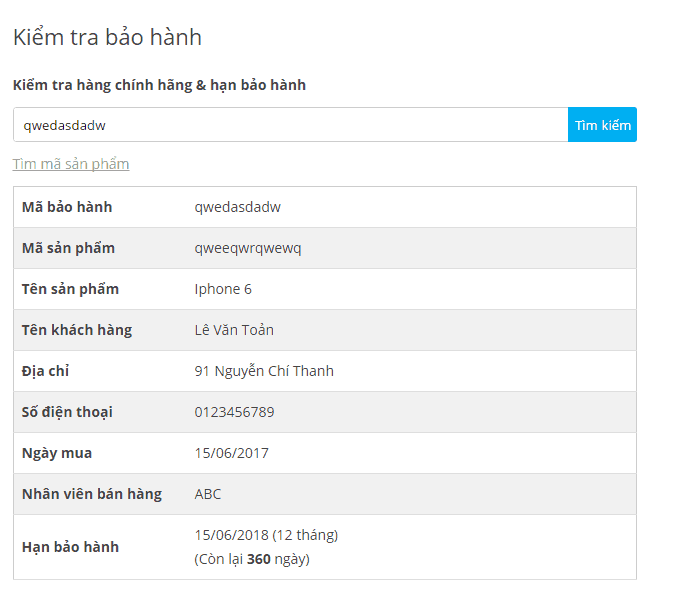685x599 pixels.
Task: Select the phone number 0123456789
Action: [x=234, y=412]
